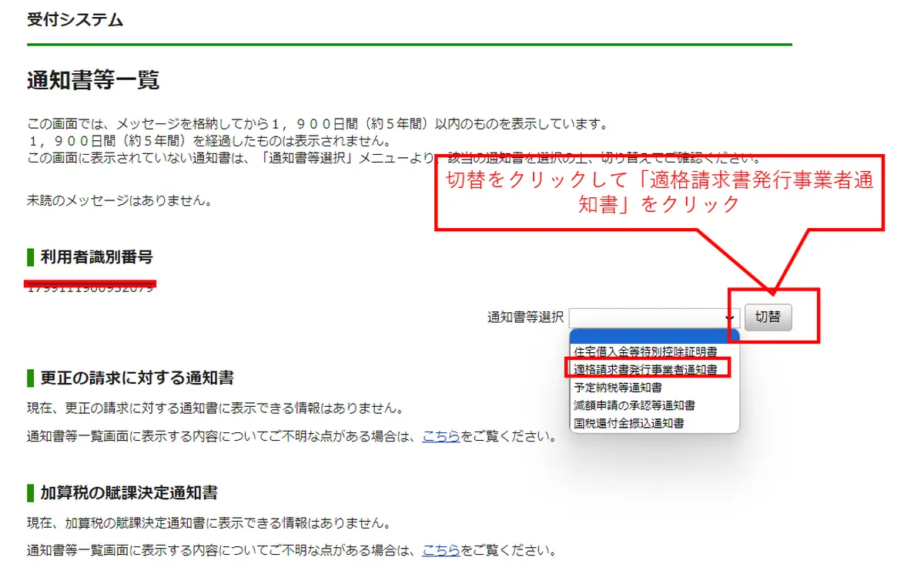Choose 住宅借入金等特別控除証明書 option
Viewport: 924px width, 571px height.
click(645, 351)
